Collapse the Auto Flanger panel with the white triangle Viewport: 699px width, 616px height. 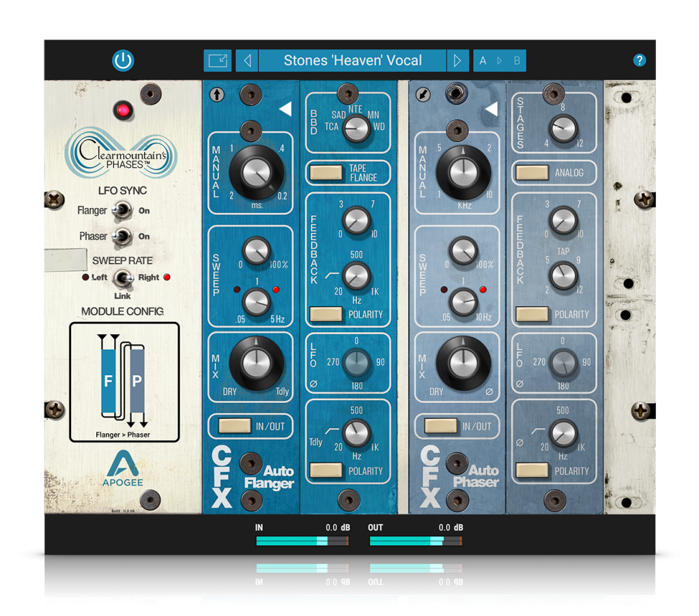285,109
